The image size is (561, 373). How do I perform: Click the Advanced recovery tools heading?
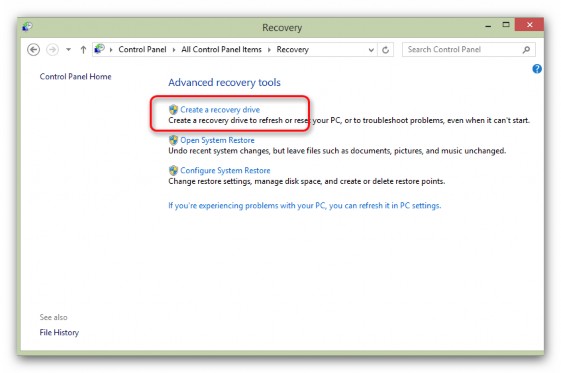[x=224, y=83]
